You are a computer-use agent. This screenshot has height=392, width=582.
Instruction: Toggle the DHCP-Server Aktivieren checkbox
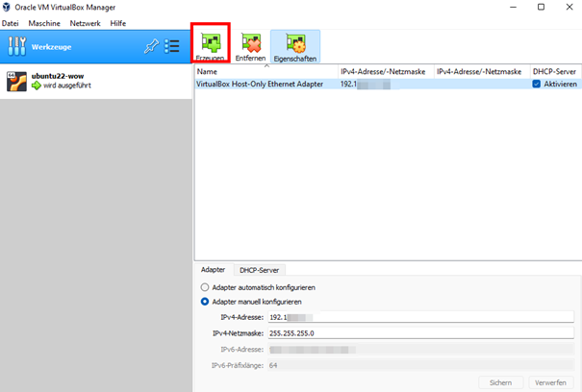537,84
